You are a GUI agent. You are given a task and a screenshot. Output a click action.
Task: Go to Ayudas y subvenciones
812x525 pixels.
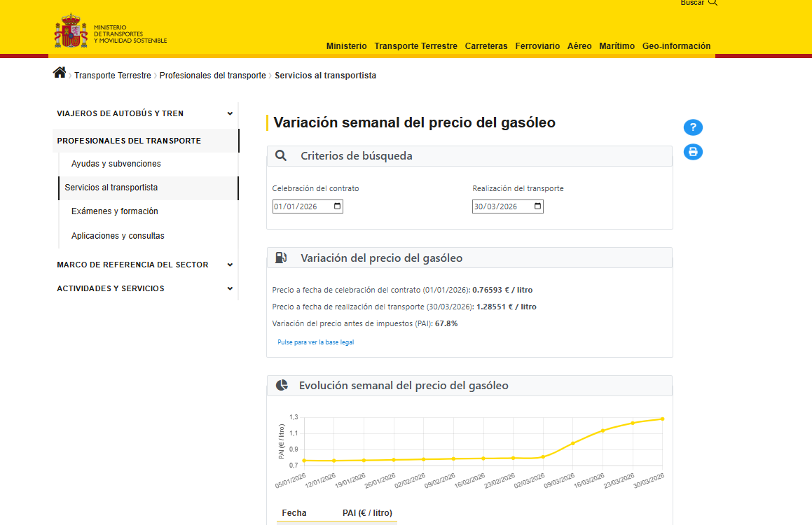tap(116, 164)
